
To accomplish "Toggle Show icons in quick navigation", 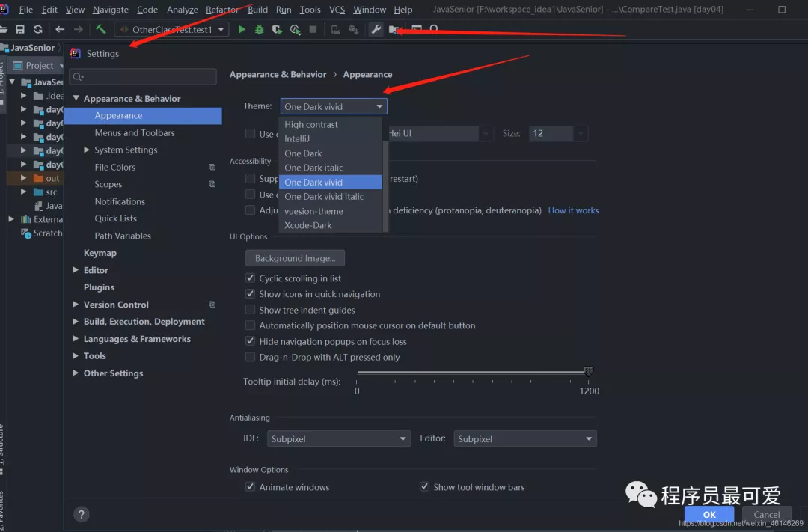I will pos(251,294).
